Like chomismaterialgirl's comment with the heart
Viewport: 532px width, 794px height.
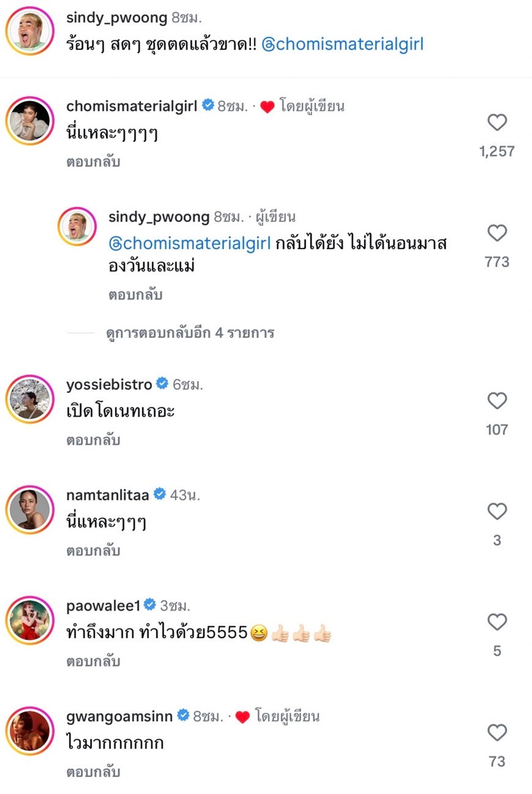click(497, 123)
